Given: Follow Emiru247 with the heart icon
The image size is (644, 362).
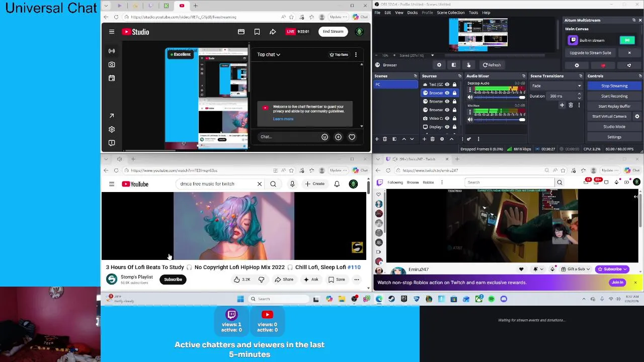Looking at the screenshot, I should [521, 269].
